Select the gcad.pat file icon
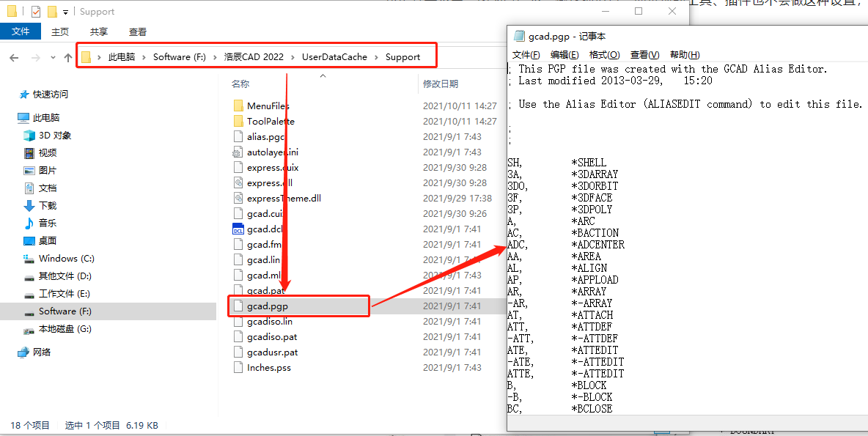The height and width of the screenshot is (436, 868). tap(238, 289)
